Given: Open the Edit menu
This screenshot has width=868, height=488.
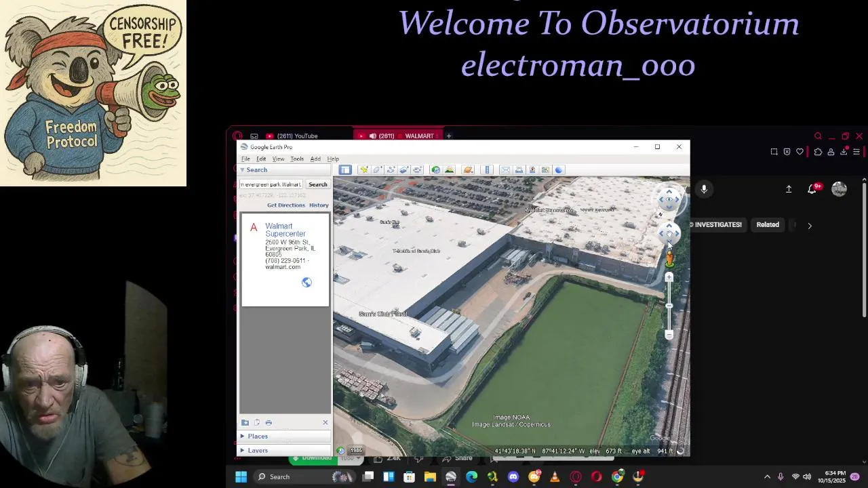Looking at the screenshot, I should pyautogui.click(x=261, y=159).
